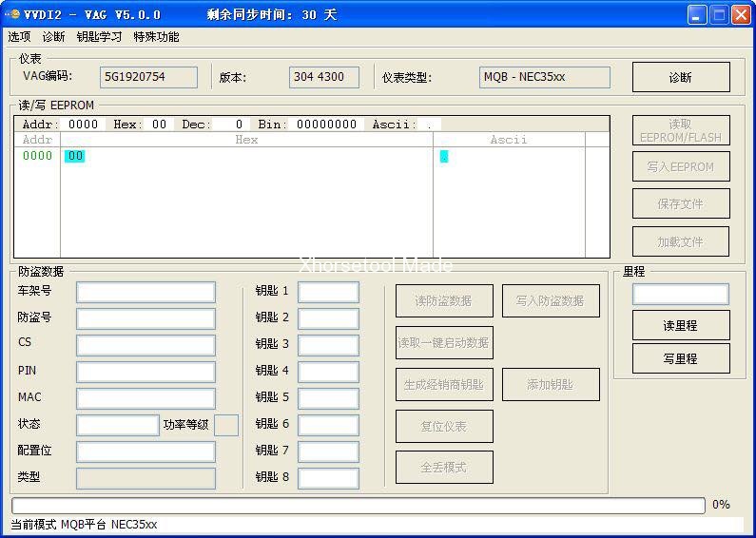Click the 钥匙 8 field

pos(328,478)
